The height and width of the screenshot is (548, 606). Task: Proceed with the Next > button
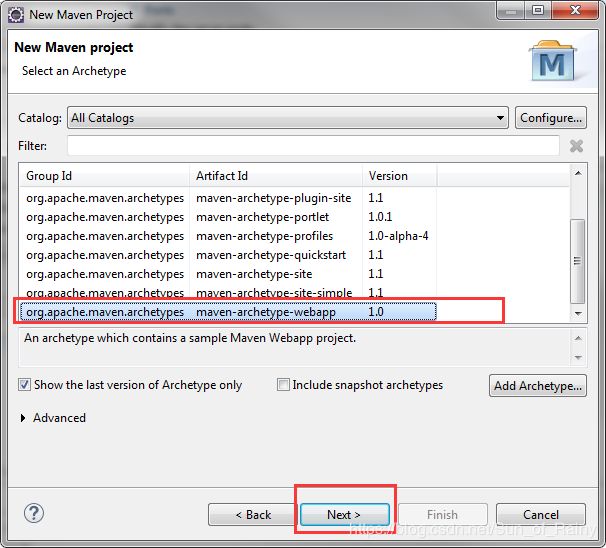[x=344, y=515]
